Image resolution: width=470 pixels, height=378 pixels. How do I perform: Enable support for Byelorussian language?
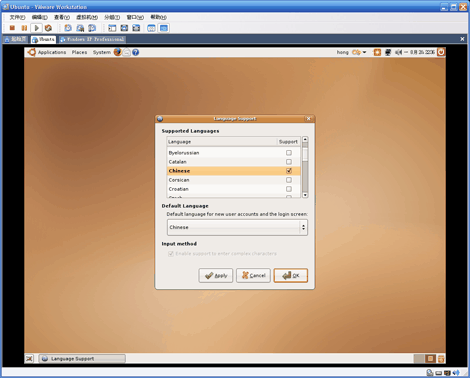[289, 153]
